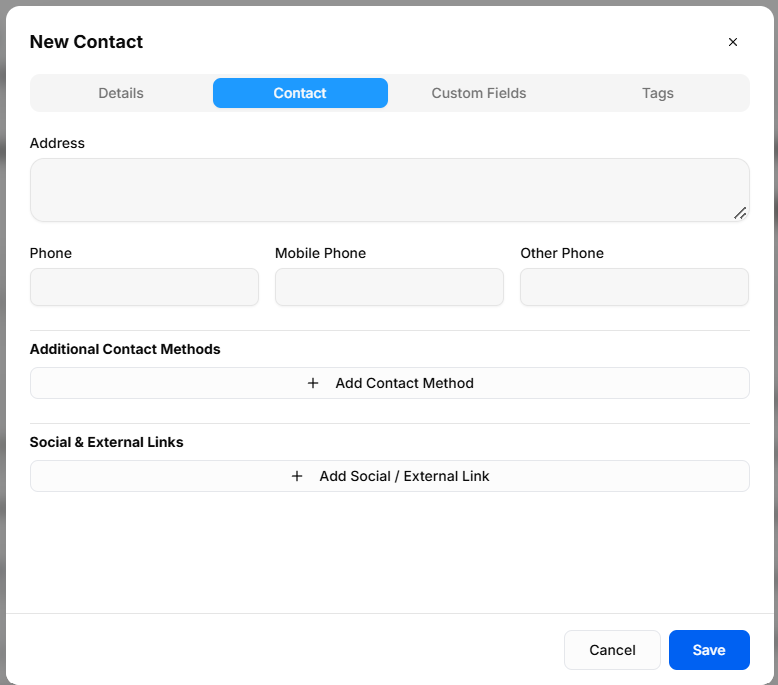This screenshot has height=685, width=778.
Task: Click the Social & External Links heading
Action: click(107, 442)
